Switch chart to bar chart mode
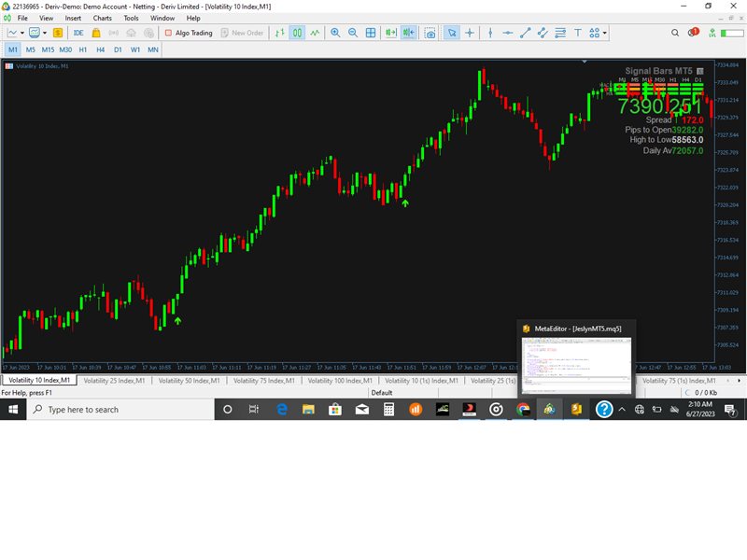This screenshot has width=747, height=560. 279,33
